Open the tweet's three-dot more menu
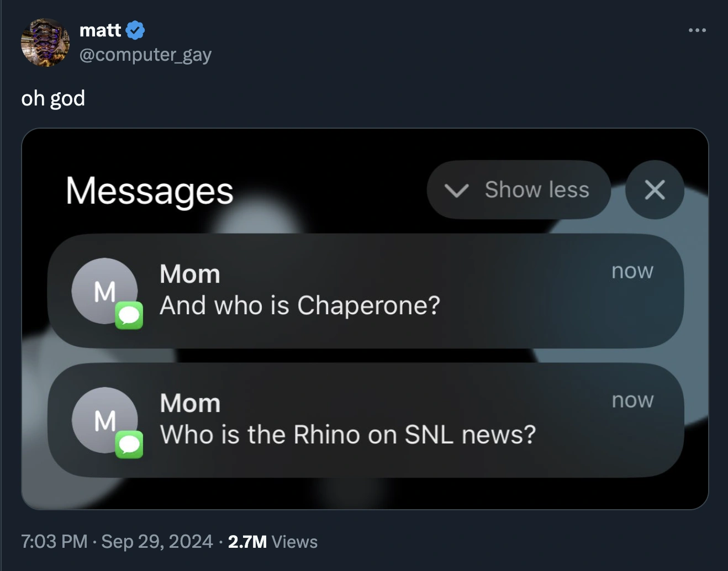 point(697,30)
